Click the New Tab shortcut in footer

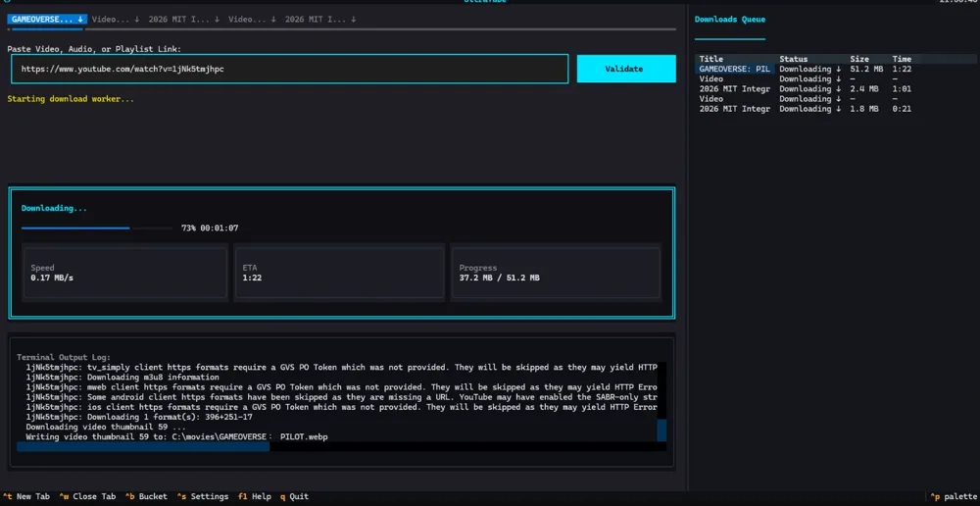coord(26,496)
